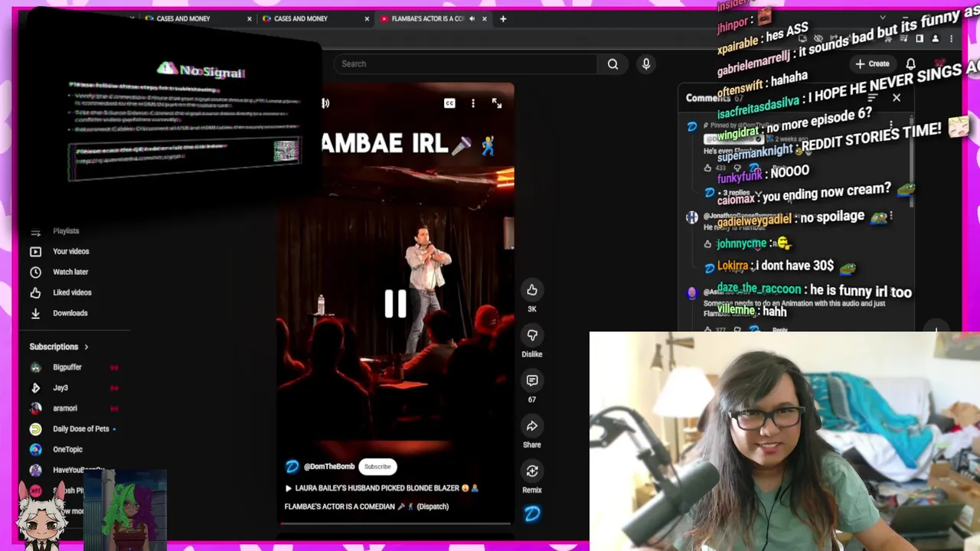Open the comments sort options
The width and height of the screenshot is (980, 551).
[x=872, y=97]
